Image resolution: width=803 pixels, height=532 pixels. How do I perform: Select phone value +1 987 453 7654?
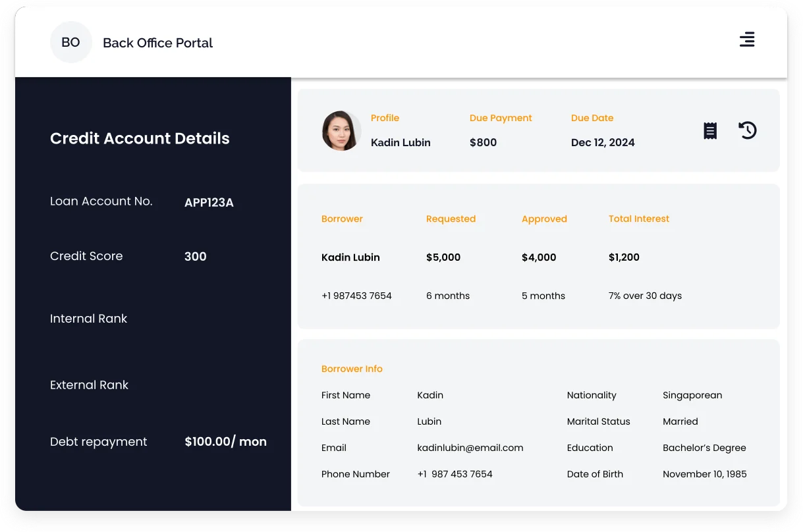click(x=455, y=474)
